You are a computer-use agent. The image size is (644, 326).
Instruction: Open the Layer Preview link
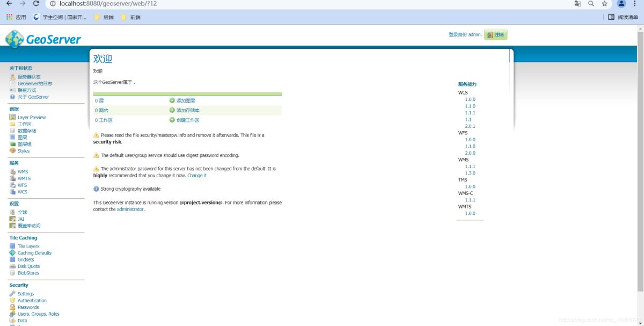pyautogui.click(x=32, y=118)
